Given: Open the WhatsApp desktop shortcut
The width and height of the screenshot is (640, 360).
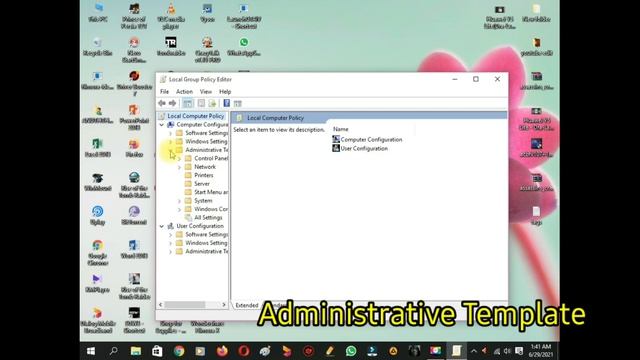Looking at the screenshot, I should (244, 47).
